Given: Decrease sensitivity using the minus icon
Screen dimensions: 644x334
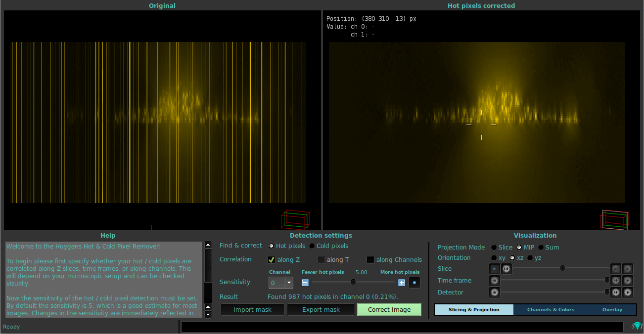Looking at the screenshot, I should pos(305,282).
